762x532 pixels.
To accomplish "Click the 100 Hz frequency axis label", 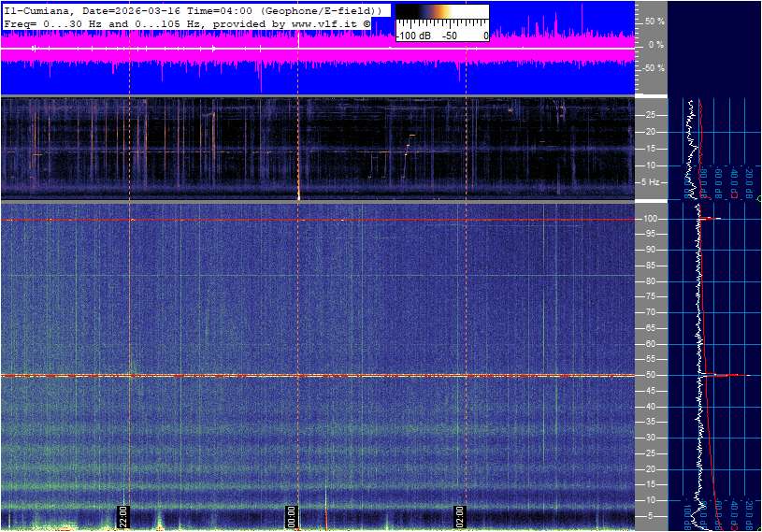I will coord(653,219).
